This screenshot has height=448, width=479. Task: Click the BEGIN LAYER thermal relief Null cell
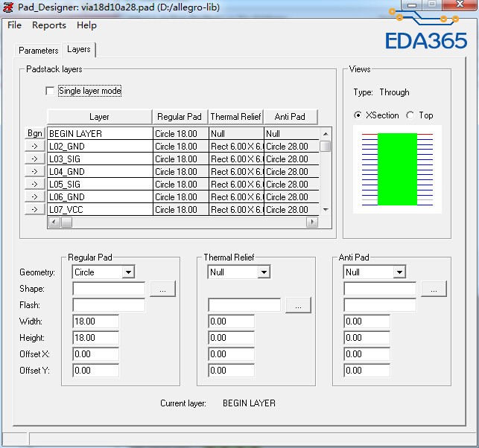point(236,134)
